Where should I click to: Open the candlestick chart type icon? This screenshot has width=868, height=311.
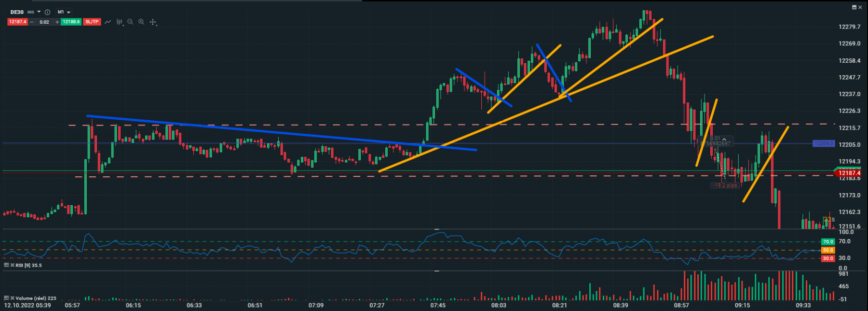click(x=119, y=22)
